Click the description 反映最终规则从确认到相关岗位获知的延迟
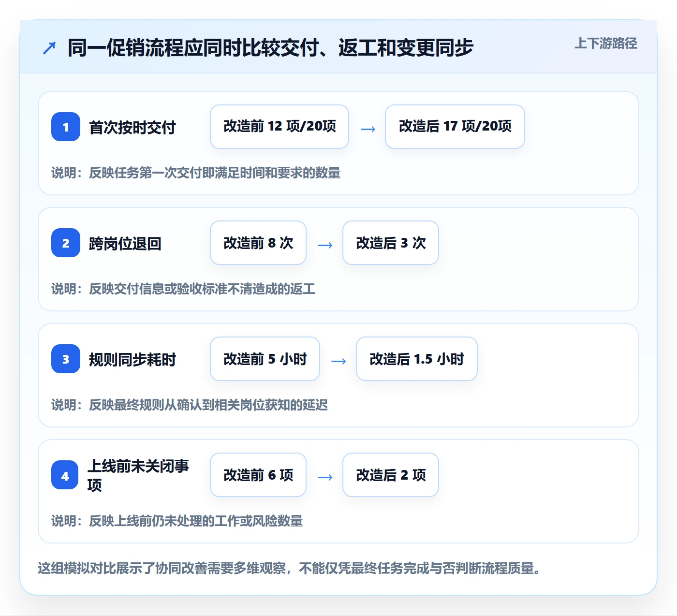Image resolution: width=677 pixels, height=616 pixels. click(208, 405)
